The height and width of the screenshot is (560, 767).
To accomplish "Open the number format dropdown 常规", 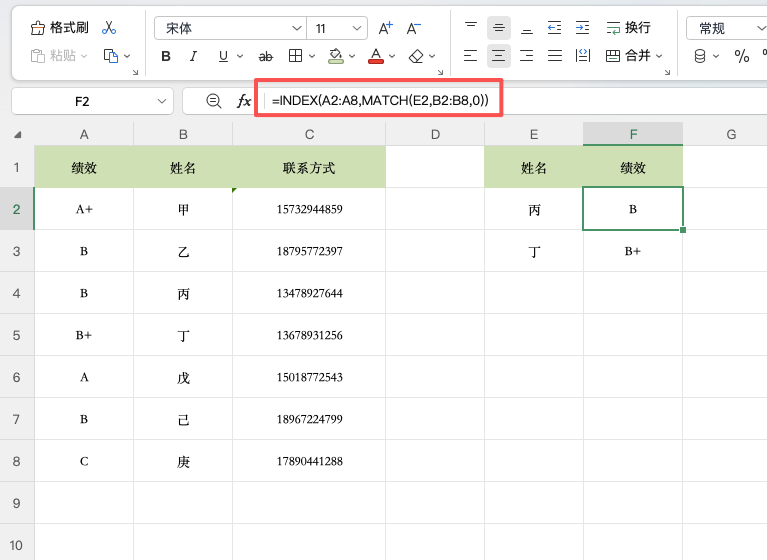I will [x=727, y=28].
